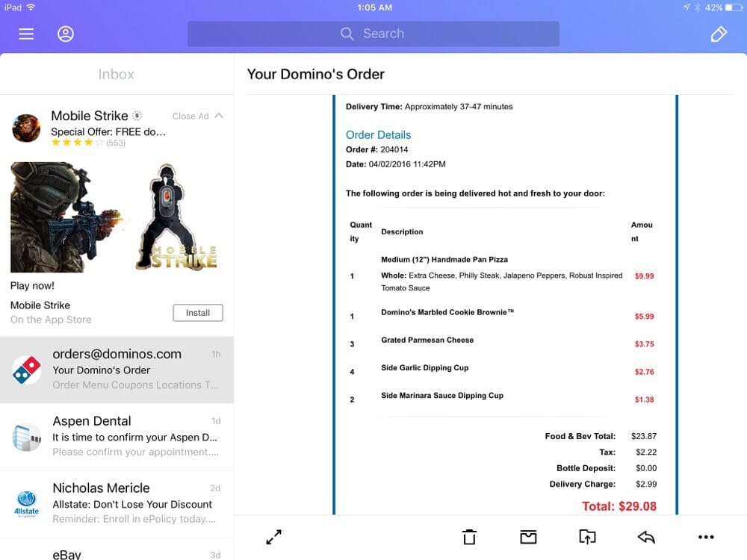Install the Mobile Strike app
This screenshot has height=560, width=747.
click(198, 313)
